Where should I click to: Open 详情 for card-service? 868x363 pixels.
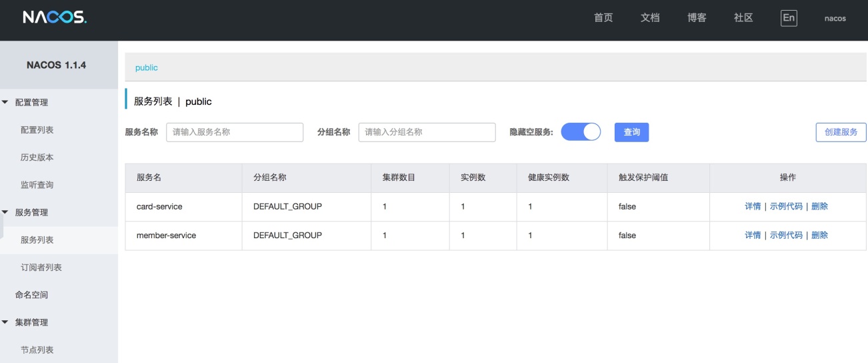753,207
